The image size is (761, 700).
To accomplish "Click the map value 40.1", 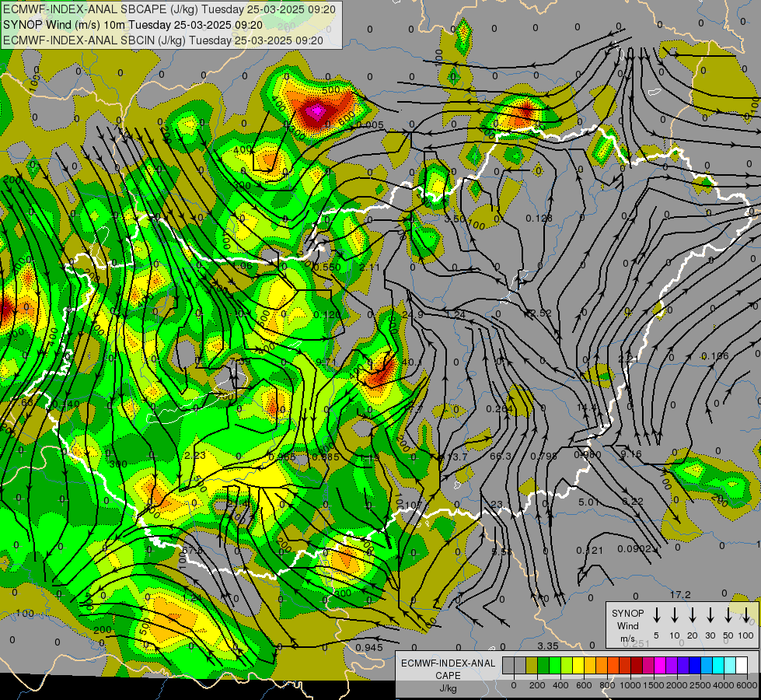I will click(x=412, y=362).
